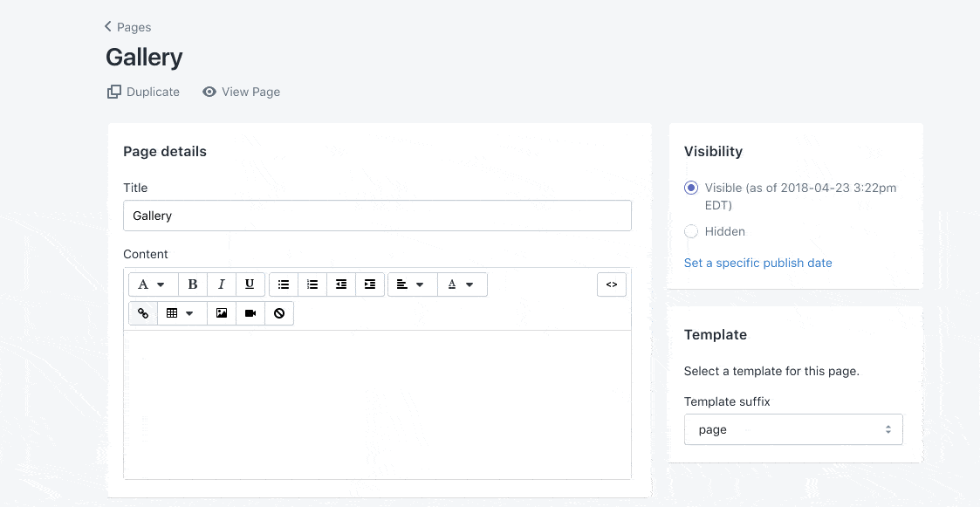Screen dimensions: 980x507
Task: Open the insert table dropdown
Action: tap(182, 313)
